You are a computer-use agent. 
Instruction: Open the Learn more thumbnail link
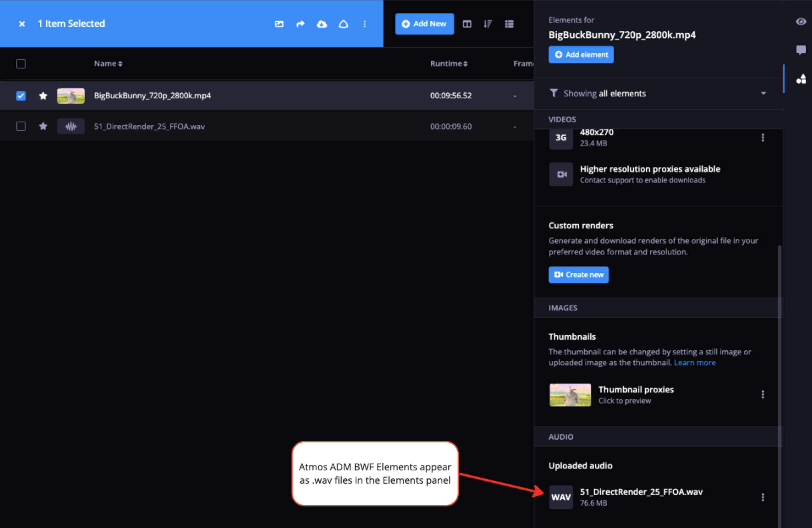[695, 363]
